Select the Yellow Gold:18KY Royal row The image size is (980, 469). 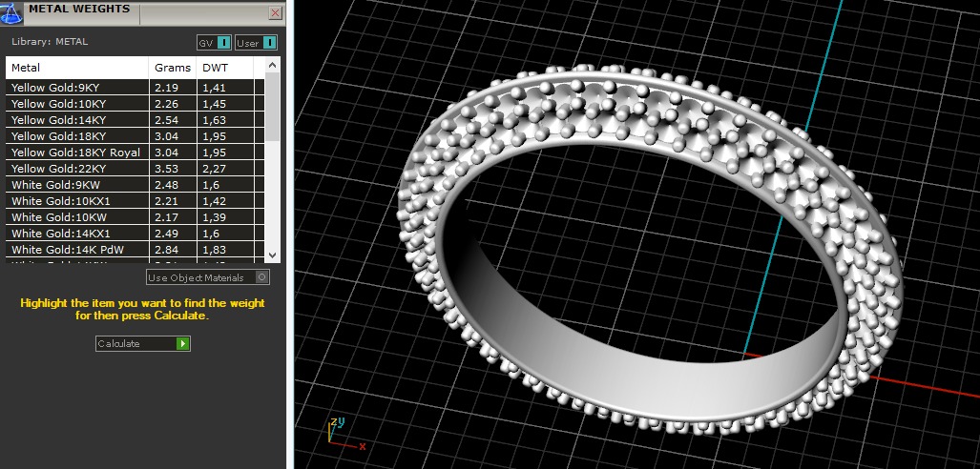[x=135, y=153]
